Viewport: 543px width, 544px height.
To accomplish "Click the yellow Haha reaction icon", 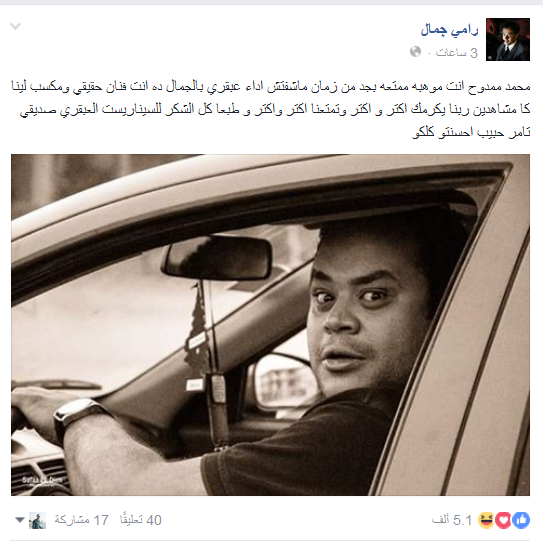I will [486, 520].
